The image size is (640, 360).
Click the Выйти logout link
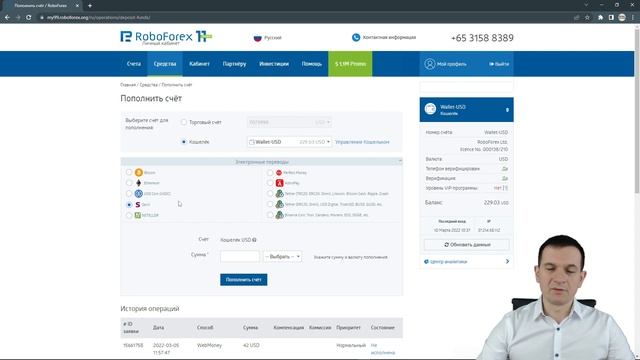point(499,64)
